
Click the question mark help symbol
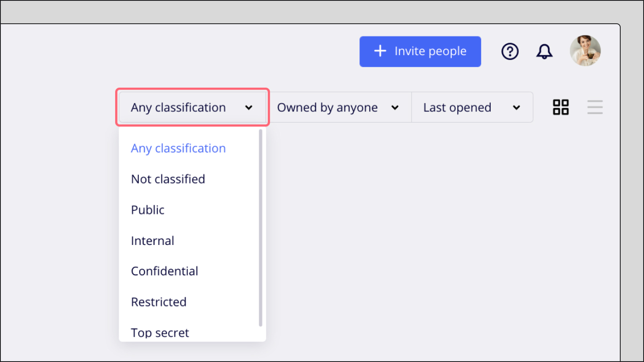click(x=510, y=51)
